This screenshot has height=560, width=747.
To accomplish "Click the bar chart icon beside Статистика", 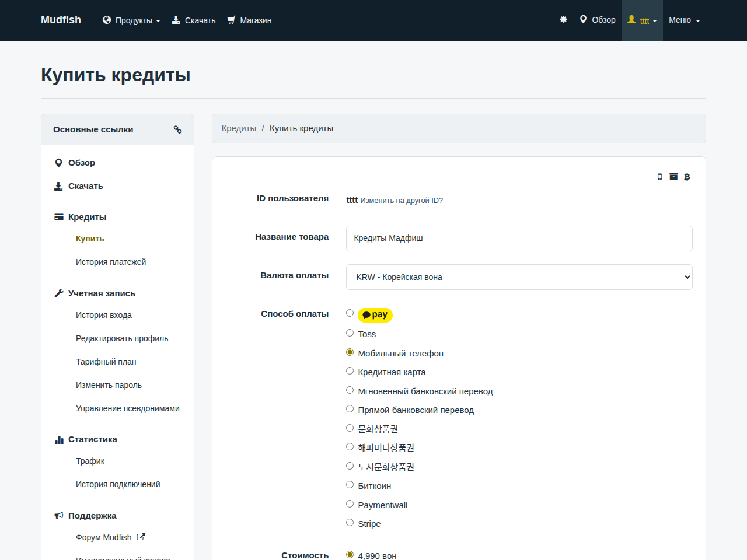I will (x=59, y=439).
